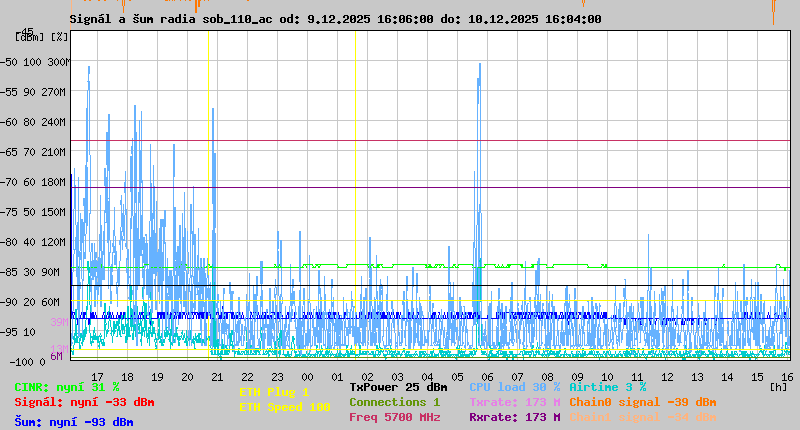Click the 'Txrate: 173 M' legend label

(x=515, y=402)
